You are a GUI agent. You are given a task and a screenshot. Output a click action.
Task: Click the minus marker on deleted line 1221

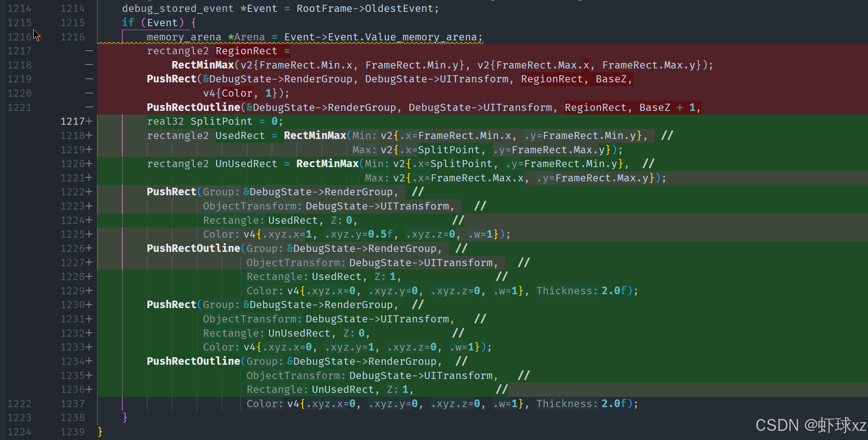[x=89, y=107]
